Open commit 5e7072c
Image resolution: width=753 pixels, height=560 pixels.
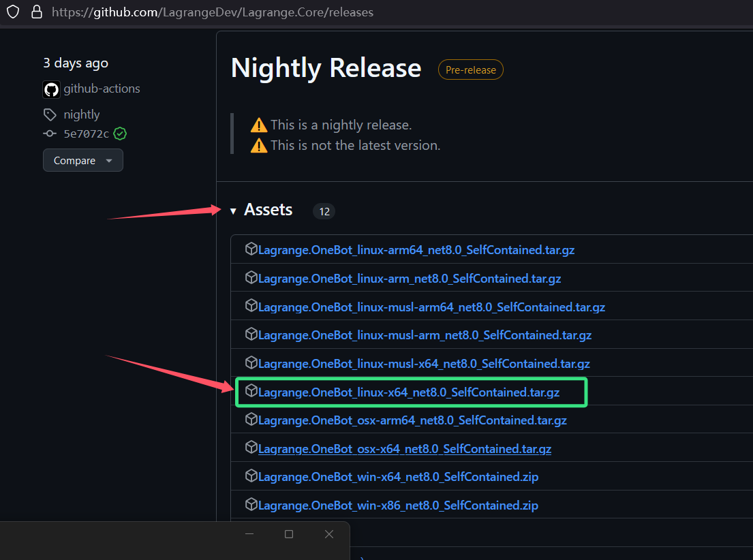pos(87,134)
